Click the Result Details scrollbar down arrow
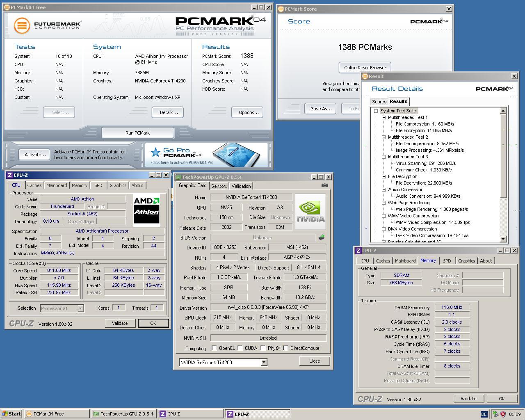Viewport: 525px width, 420px height. tap(503, 239)
